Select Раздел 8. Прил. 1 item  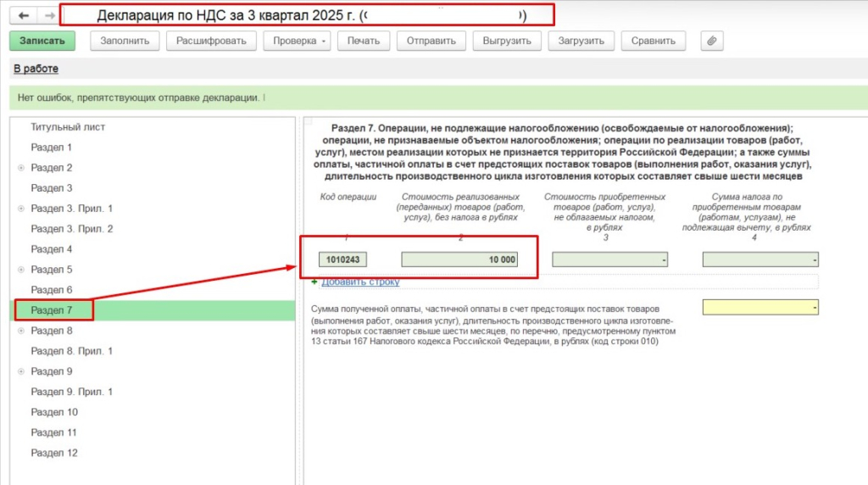point(71,352)
